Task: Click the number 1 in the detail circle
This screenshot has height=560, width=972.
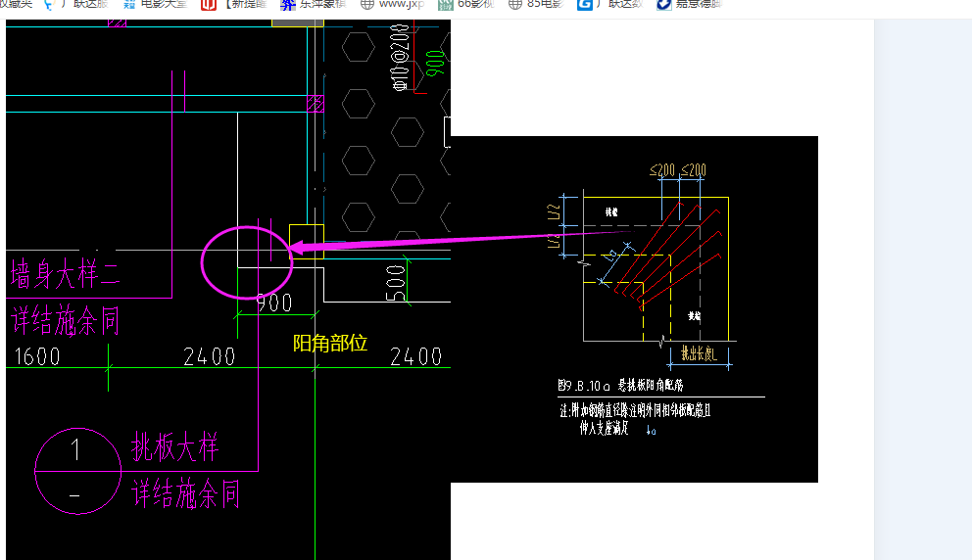Action: click(x=75, y=449)
